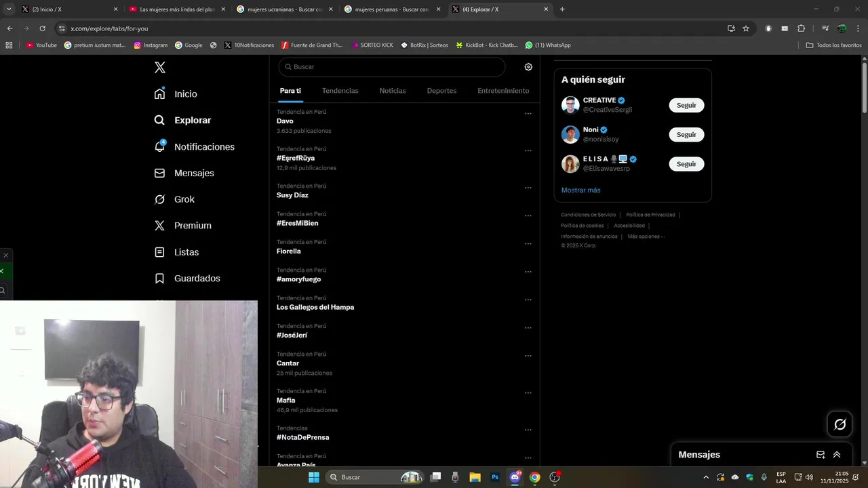The height and width of the screenshot is (488, 868).
Task: Open a new browser tab
Action: coord(562,9)
